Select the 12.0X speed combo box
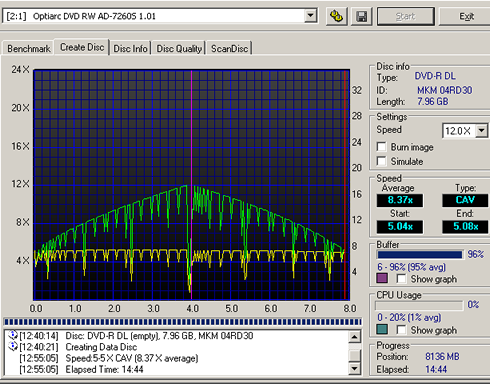The image size is (490, 384). click(465, 131)
